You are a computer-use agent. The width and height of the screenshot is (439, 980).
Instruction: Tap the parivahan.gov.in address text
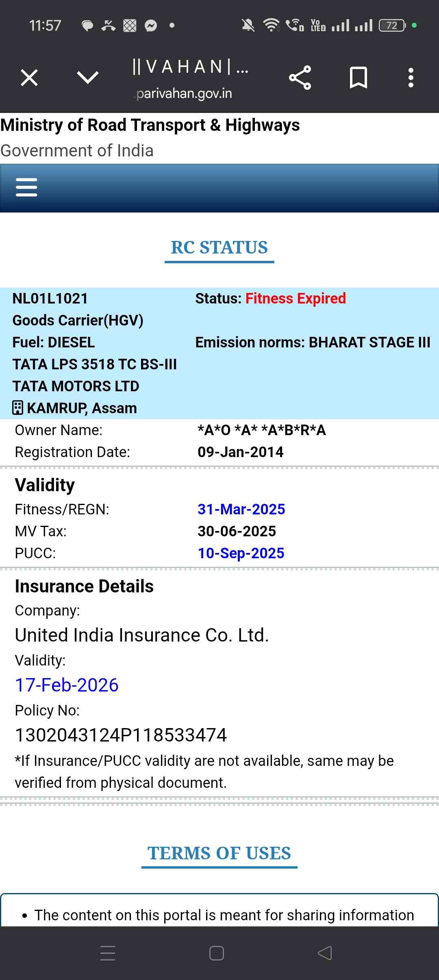pyautogui.click(x=184, y=94)
